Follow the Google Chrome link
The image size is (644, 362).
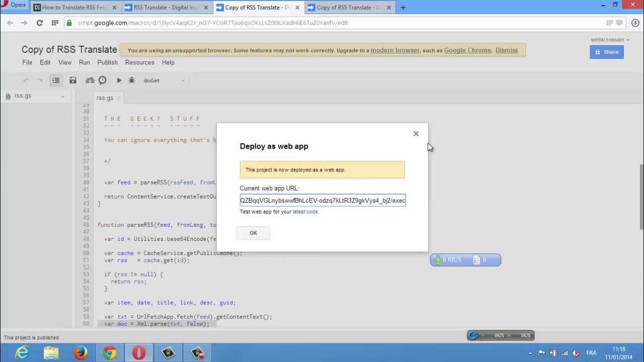tap(467, 50)
